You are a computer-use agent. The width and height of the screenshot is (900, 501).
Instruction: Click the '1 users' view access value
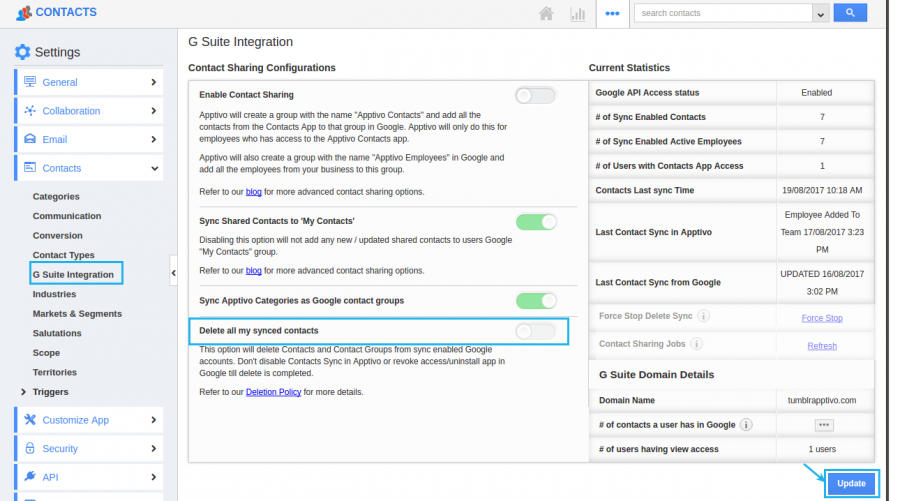click(822, 449)
